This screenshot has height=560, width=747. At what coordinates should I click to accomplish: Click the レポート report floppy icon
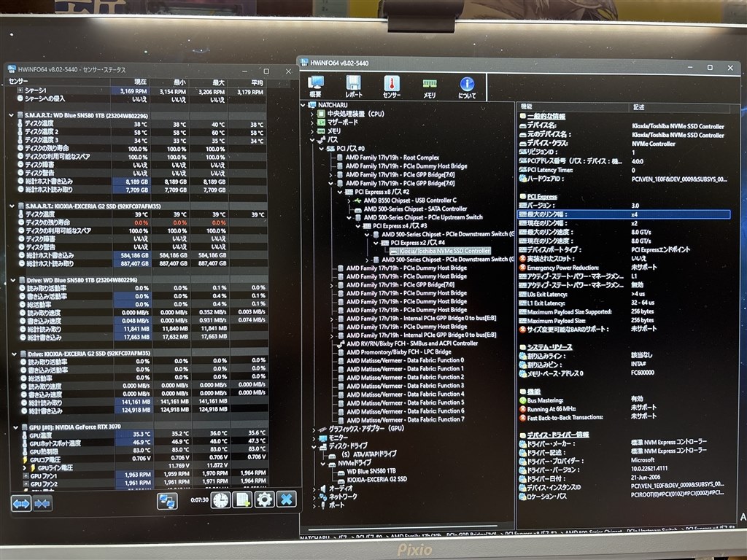pos(353,87)
